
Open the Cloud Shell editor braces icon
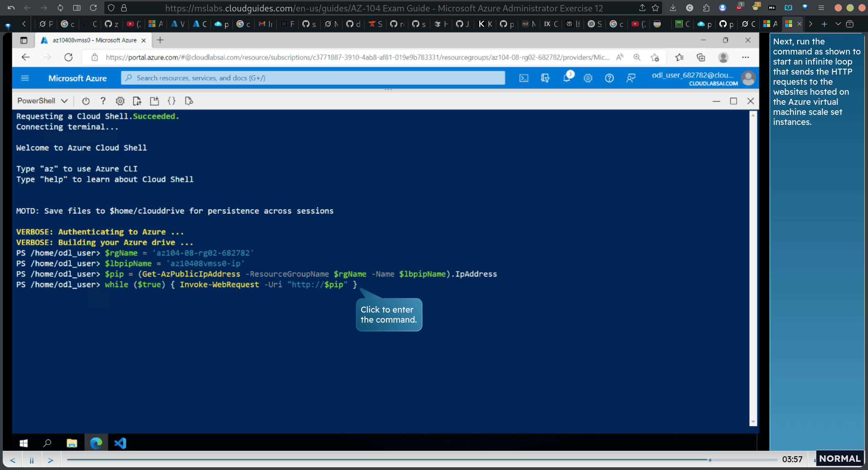click(x=171, y=101)
